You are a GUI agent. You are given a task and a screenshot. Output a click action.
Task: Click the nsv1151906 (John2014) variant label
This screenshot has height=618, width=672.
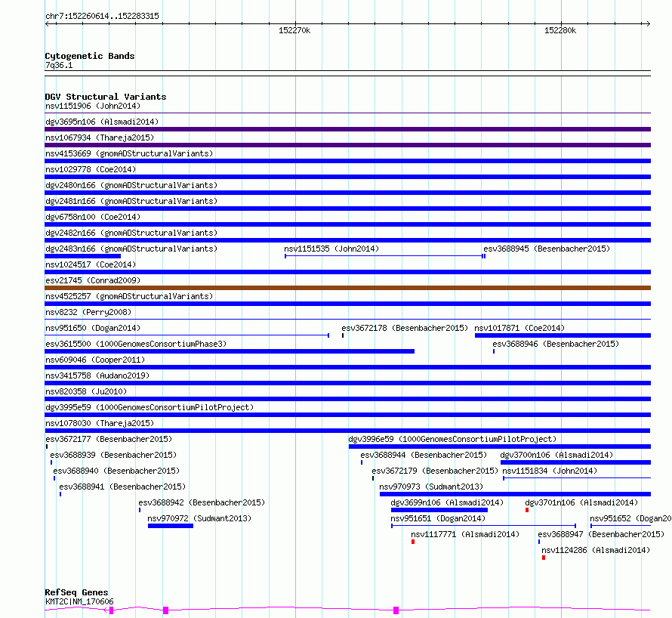point(93,106)
